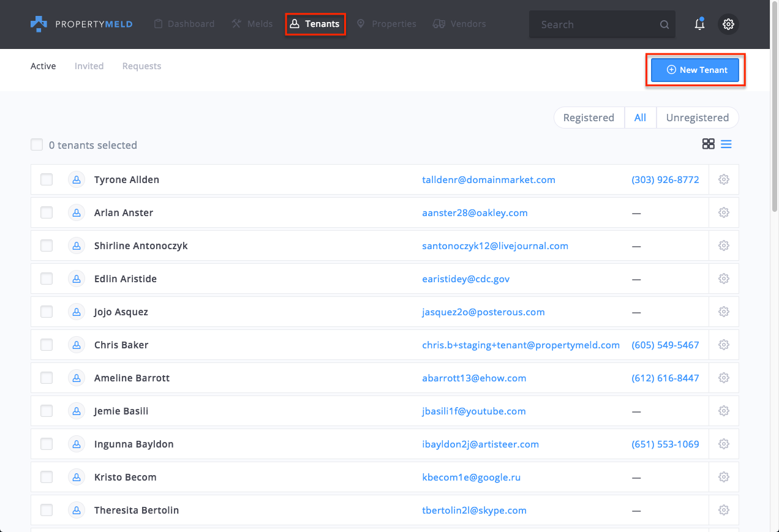Open the notifications bell icon
The image size is (779, 532).
[x=699, y=24]
